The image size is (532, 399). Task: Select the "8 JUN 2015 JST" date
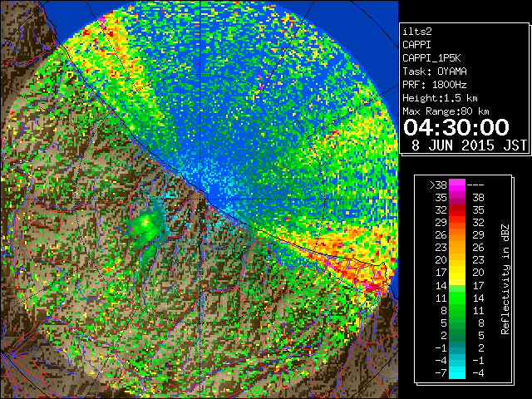click(469, 145)
